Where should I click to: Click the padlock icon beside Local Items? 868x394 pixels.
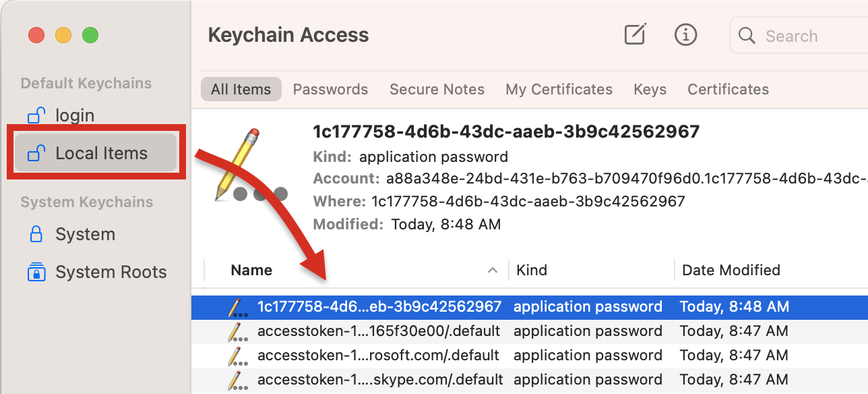tap(36, 153)
